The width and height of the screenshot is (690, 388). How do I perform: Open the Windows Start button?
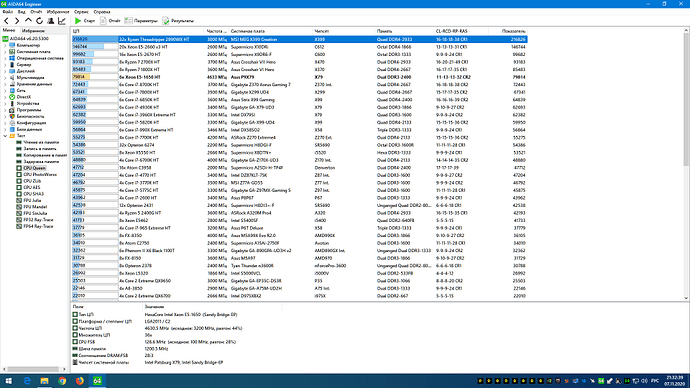8,381
